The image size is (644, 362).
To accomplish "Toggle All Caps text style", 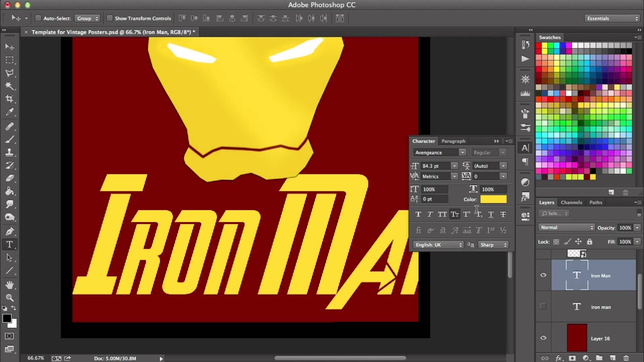I will click(442, 214).
